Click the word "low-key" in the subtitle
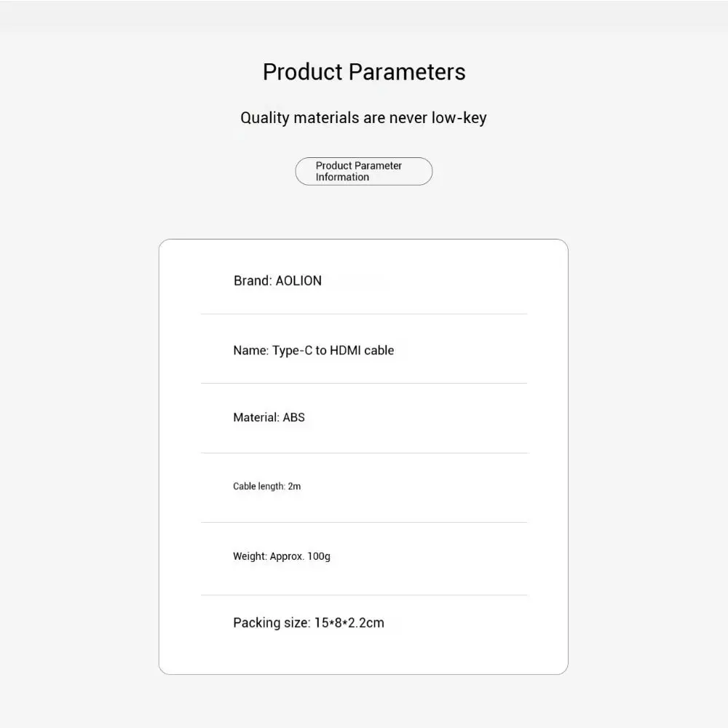The height and width of the screenshot is (728, 728). coord(459,118)
